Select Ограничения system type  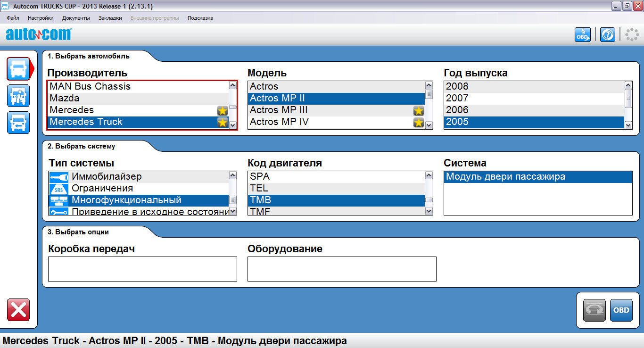(x=139, y=189)
